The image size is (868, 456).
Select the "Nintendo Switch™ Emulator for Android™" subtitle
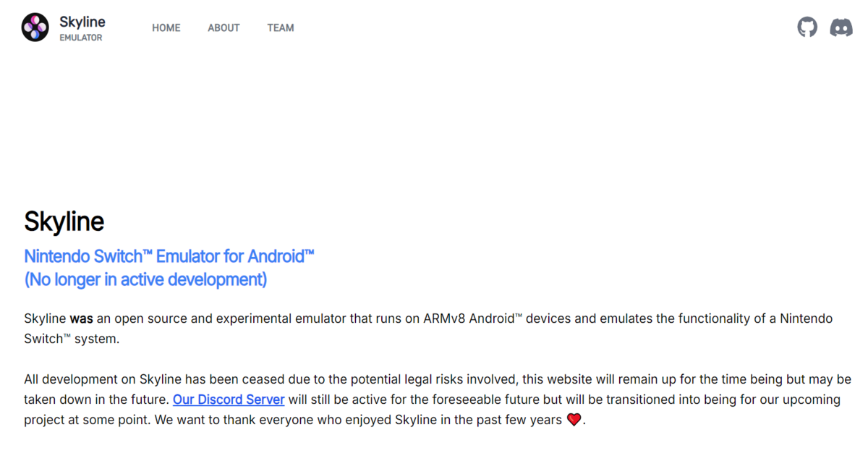click(169, 256)
